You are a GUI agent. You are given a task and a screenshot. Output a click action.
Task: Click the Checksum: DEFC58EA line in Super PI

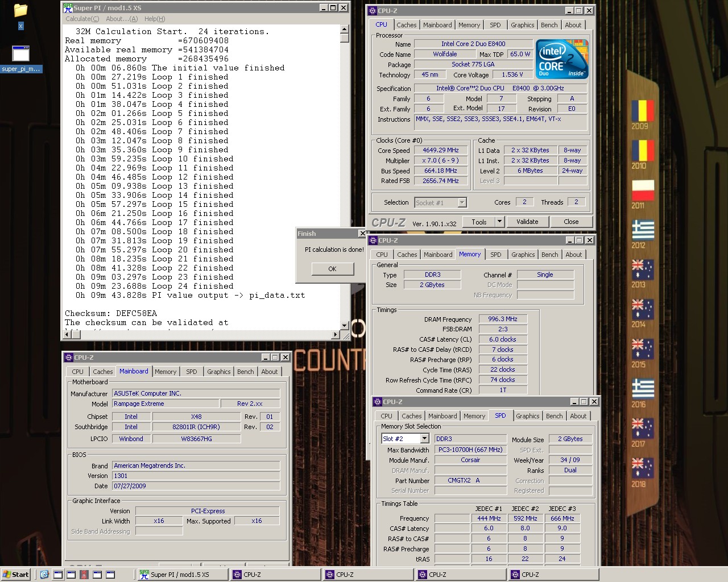(x=111, y=313)
